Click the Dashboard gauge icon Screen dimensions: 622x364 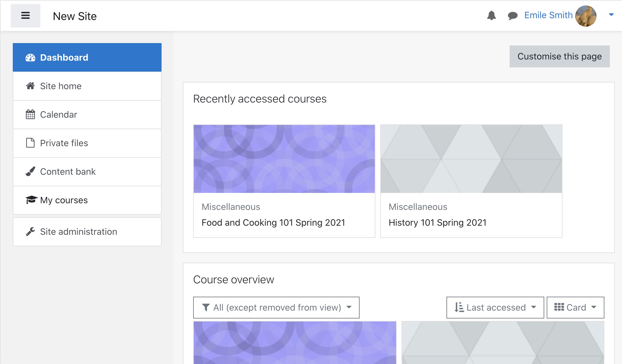coord(30,58)
